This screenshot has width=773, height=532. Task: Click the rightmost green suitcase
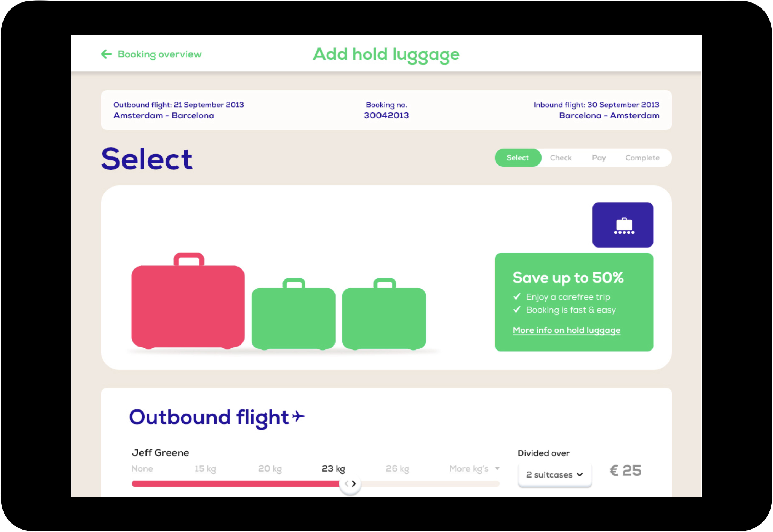[384, 317]
